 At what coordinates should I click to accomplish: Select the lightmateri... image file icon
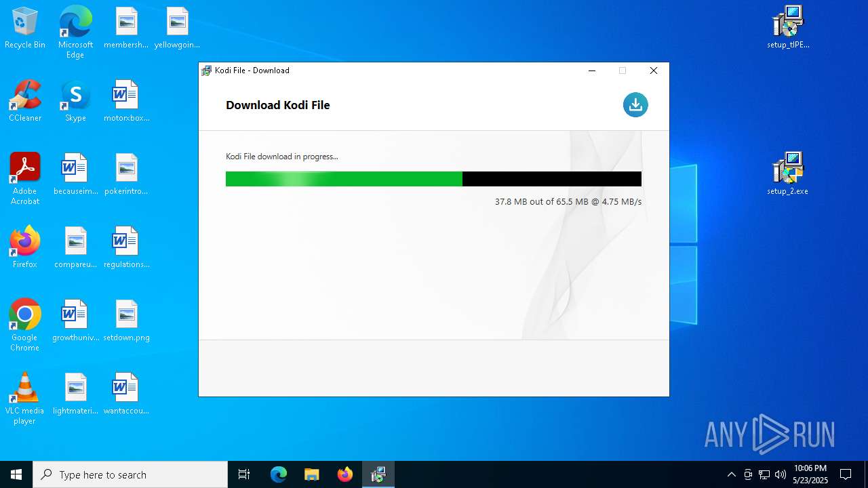point(75,394)
